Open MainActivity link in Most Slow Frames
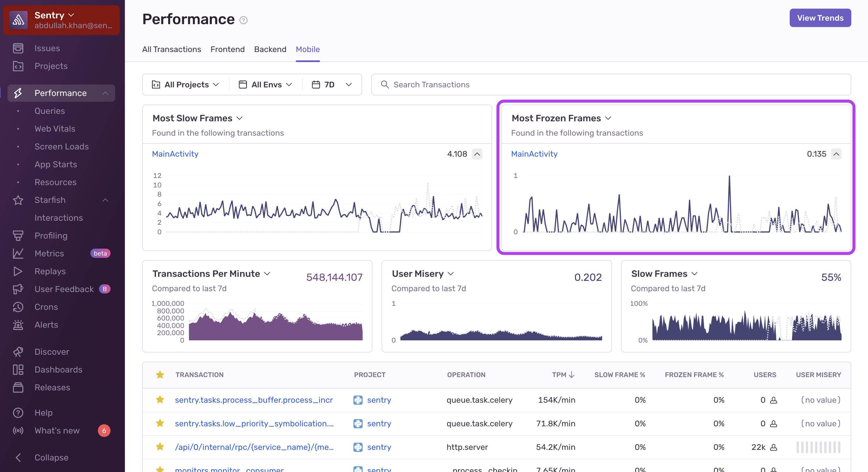The width and height of the screenshot is (868, 472). [175, 154]
